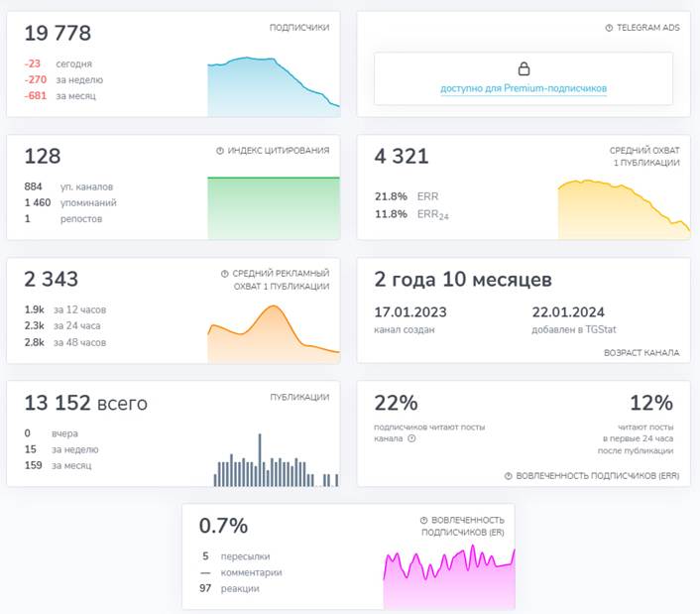The image size is (700, 614).
Task: Click the lock icon in Premium box
Action: (x=524, y=68)
